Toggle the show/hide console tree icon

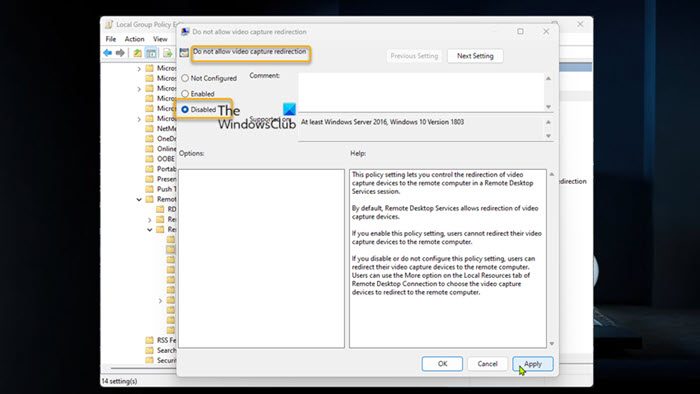pos(151,54)
